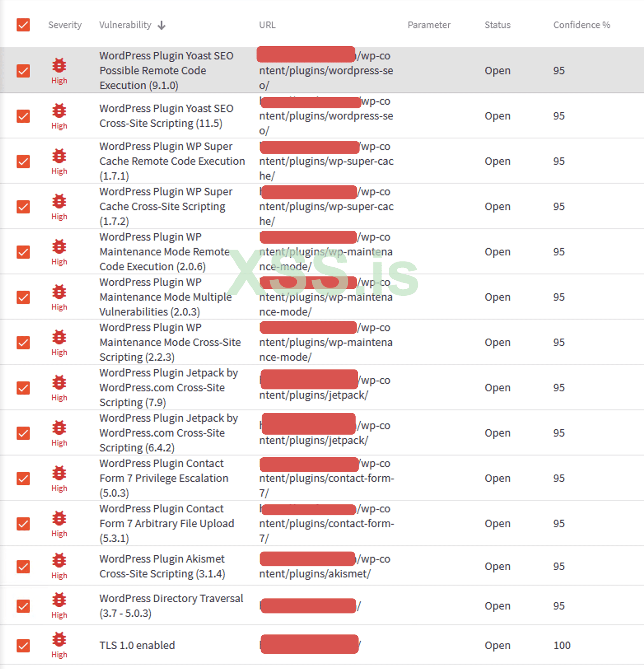Open WP Super Cache Remote Code Execution (1.7.1)
The image size is (644, 669).
click(x=172, y=161)
